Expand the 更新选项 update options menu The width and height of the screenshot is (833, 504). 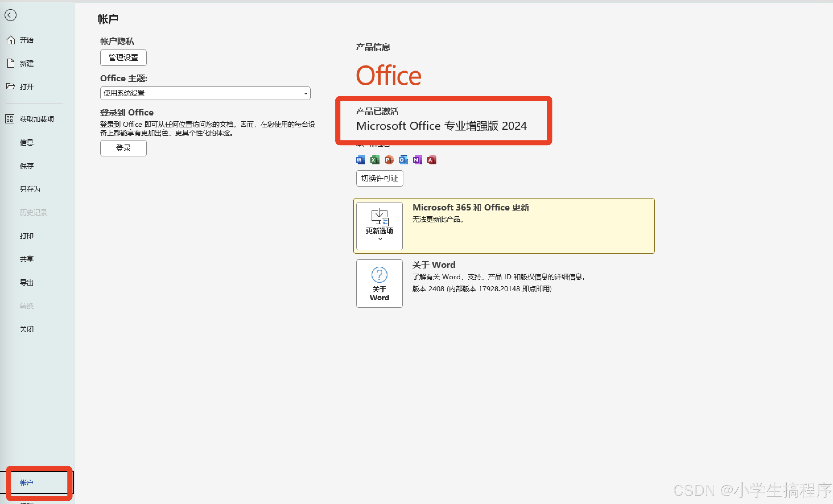[379, 226]
